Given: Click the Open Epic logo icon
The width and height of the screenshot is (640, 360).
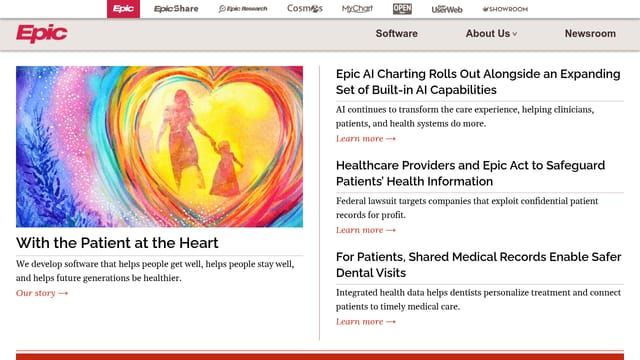Looking at the screenshot, I should click(402, 9).
